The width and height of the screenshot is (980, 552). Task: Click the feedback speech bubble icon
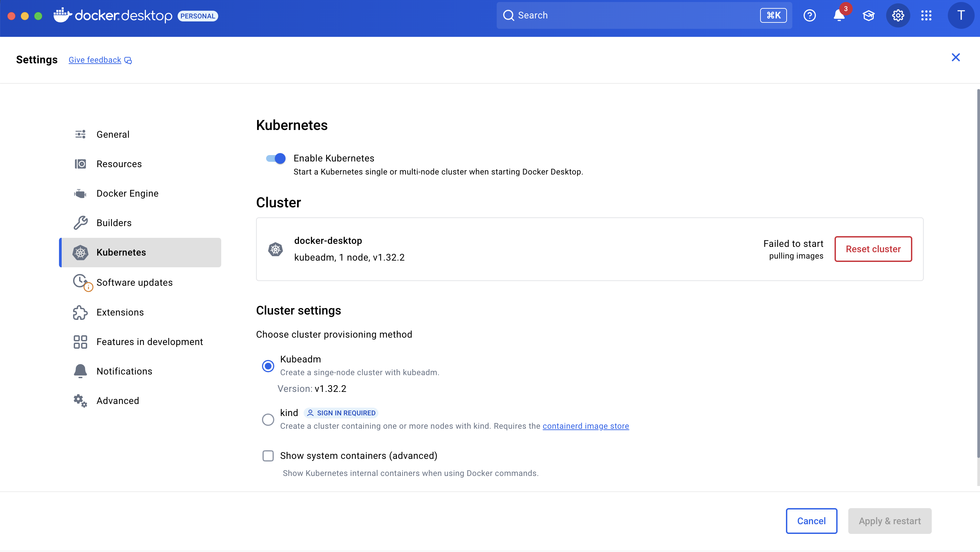(128, 60)
